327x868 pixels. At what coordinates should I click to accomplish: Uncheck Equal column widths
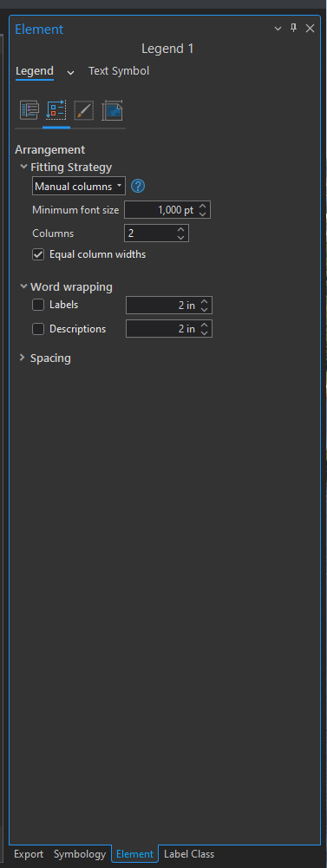[x=38, y=254]
